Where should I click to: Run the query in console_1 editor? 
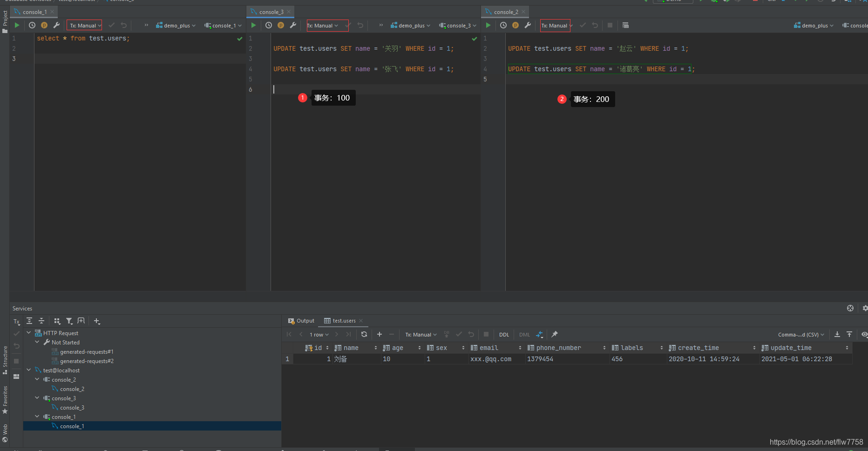point(17,25)
